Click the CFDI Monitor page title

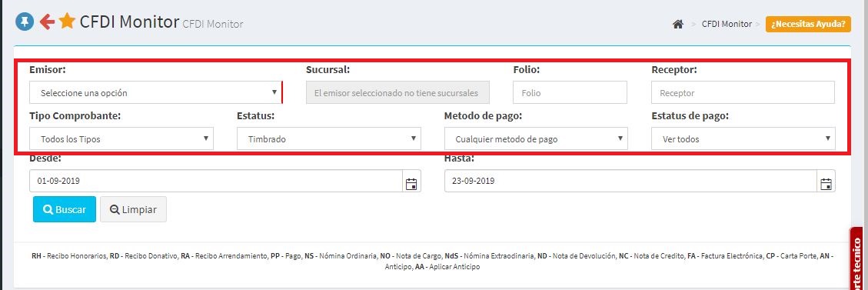129,22
